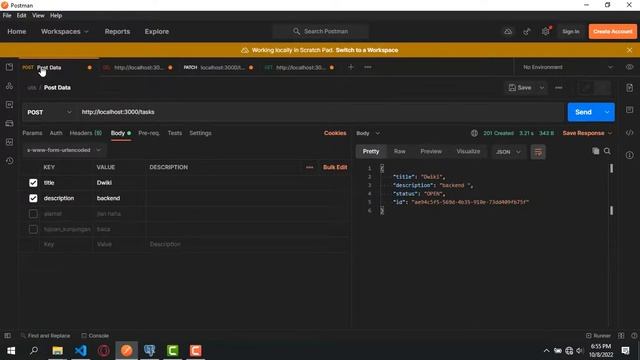Open the Cookies link

[x=335, y=133]
